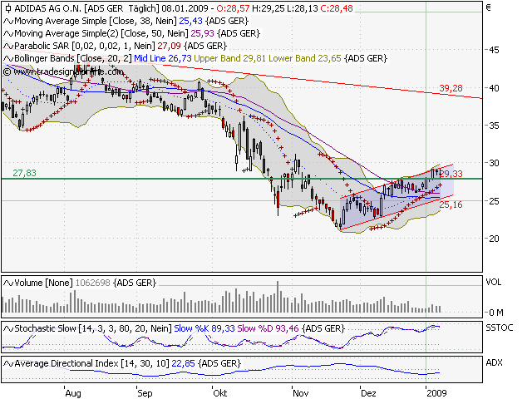Click the 0 M volume axis label
The image size is (532, 399).
[x=495, y=313]
